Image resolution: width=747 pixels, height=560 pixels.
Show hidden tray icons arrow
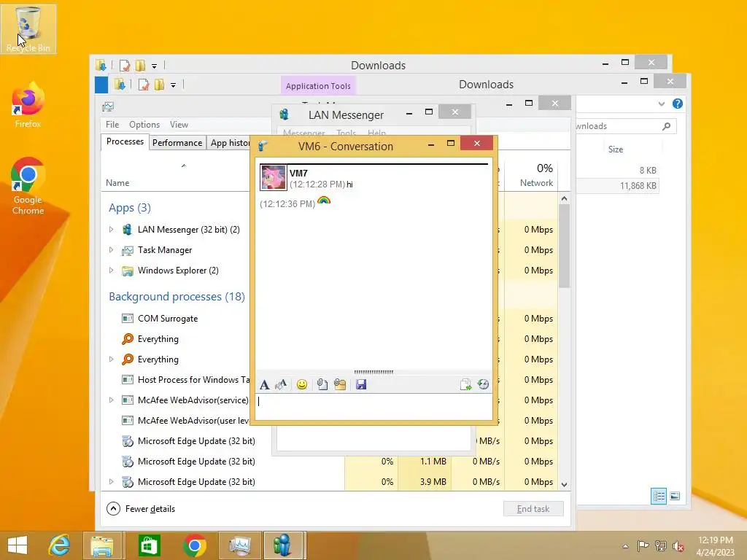coord(625,546)
